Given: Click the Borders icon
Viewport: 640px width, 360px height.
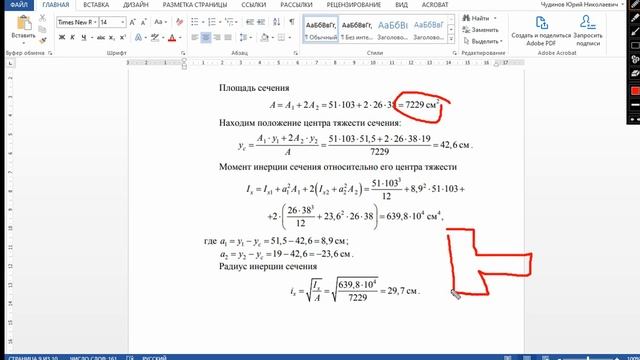Looking at the screenshot, I should 281,38.
